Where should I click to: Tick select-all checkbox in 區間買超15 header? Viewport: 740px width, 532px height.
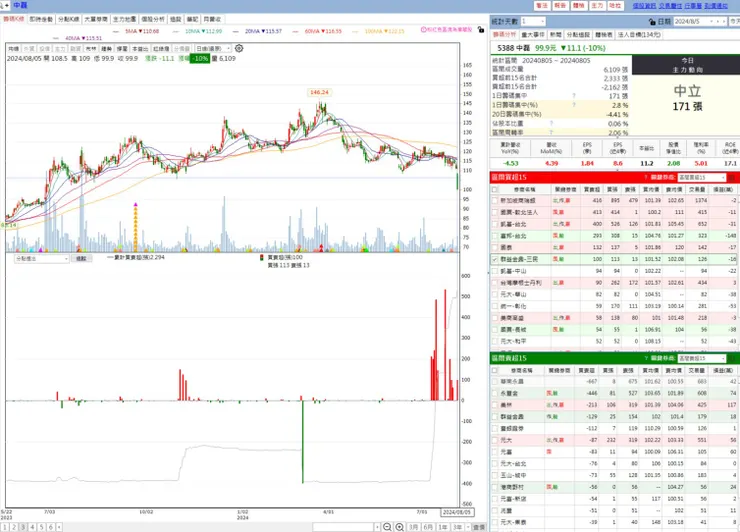click(495, 189)
